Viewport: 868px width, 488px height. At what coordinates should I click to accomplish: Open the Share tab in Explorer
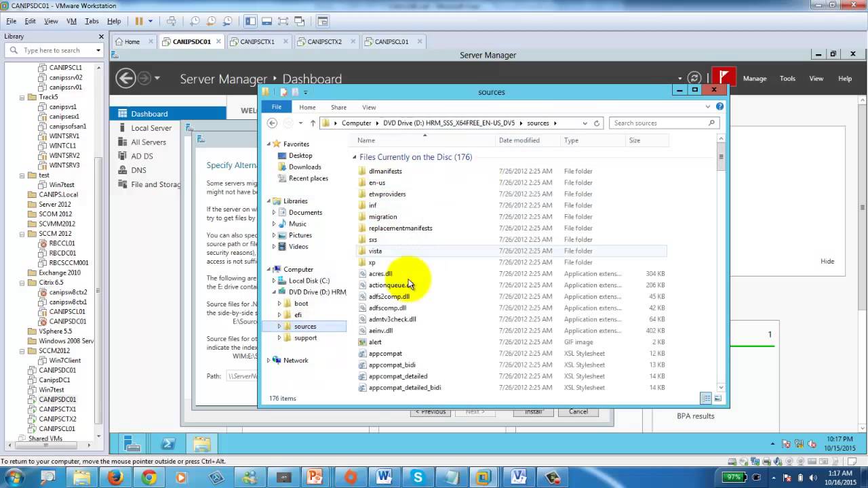click(338, 107)
